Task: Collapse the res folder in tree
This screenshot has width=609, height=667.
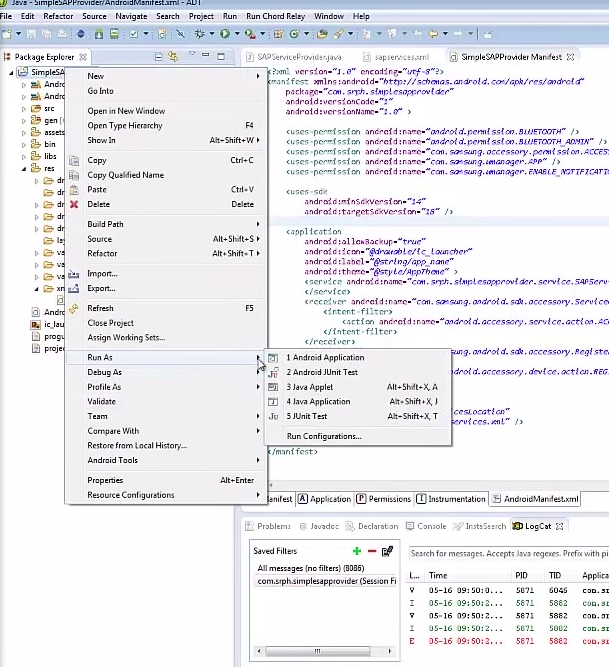Action: (x=24, y=169)
